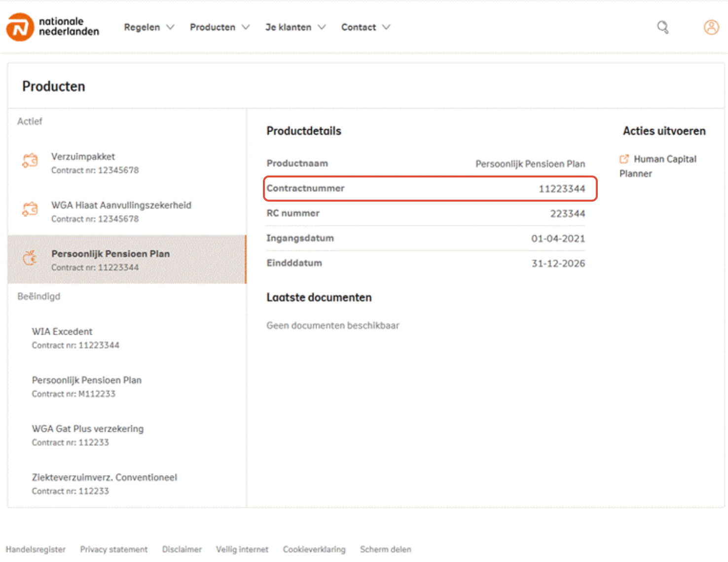
Task: Click the Scherm delen footer link
Action: click(x=386, y=549)
